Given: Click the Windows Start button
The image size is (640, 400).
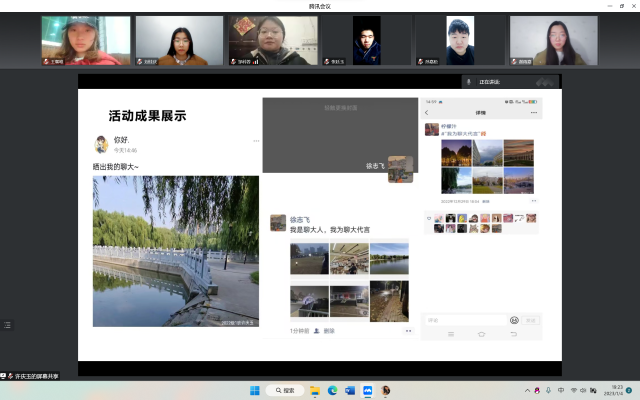Looking at the screenshot, I should coord(254,390).
